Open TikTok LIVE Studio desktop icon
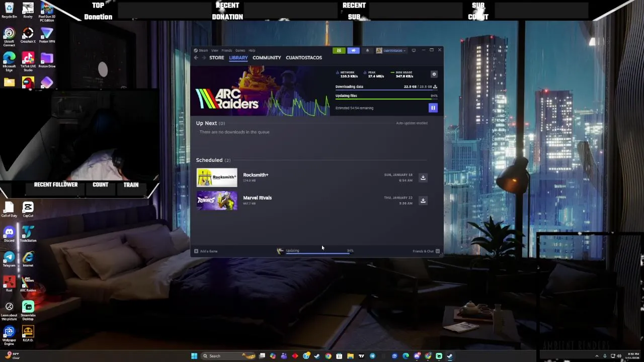The height and width of the screenshot is (362, 644). pyautogui.click(x=28, y=62)
